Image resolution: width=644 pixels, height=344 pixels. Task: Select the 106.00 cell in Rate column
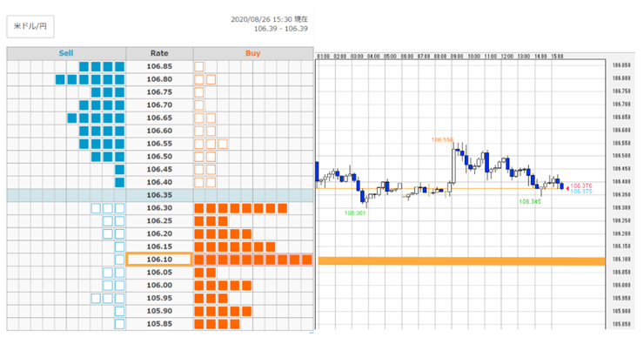coord(159,286)
